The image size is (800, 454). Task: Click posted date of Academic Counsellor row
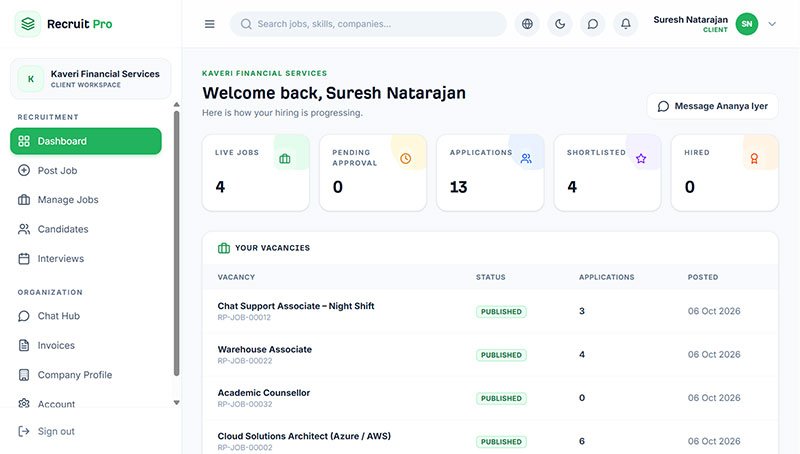pyautogui.click(x=714, y=398)
